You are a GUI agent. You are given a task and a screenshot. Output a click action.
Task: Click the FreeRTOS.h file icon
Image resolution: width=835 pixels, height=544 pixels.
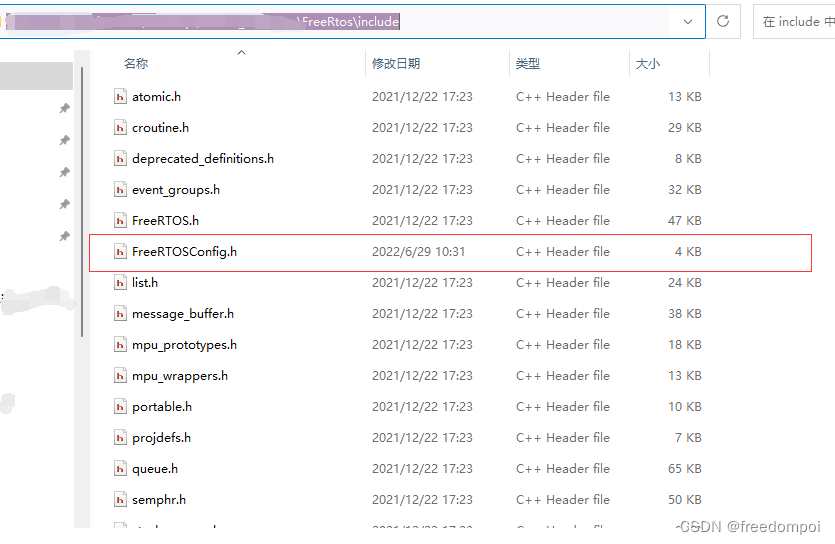click(x=120, y=221)
